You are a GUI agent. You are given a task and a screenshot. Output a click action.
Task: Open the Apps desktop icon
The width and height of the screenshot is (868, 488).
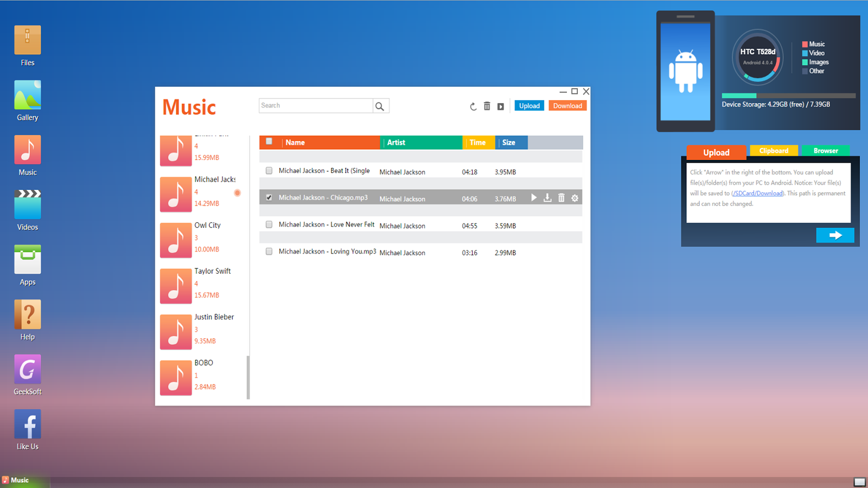pyautogui.click(x=28, y=259)
